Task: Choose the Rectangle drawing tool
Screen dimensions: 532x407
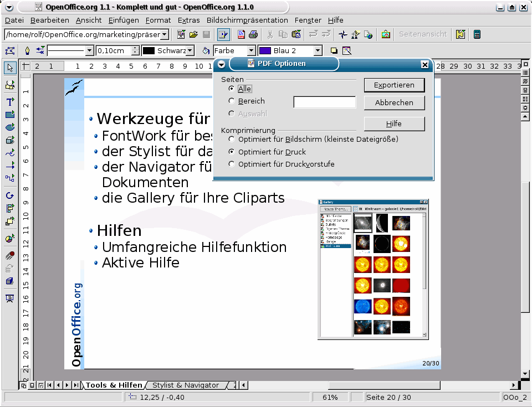Action: tap(10, 115)
